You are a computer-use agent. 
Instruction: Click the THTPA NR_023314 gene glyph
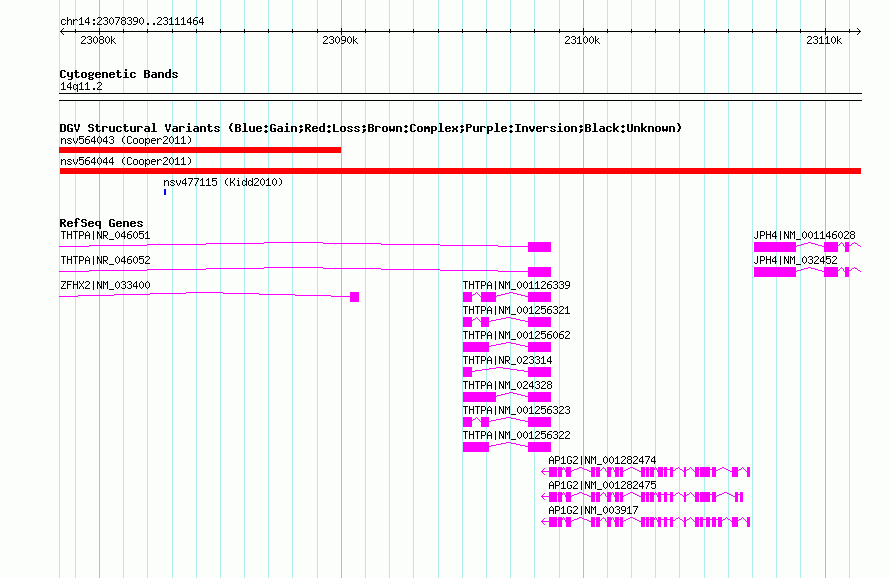507,372
